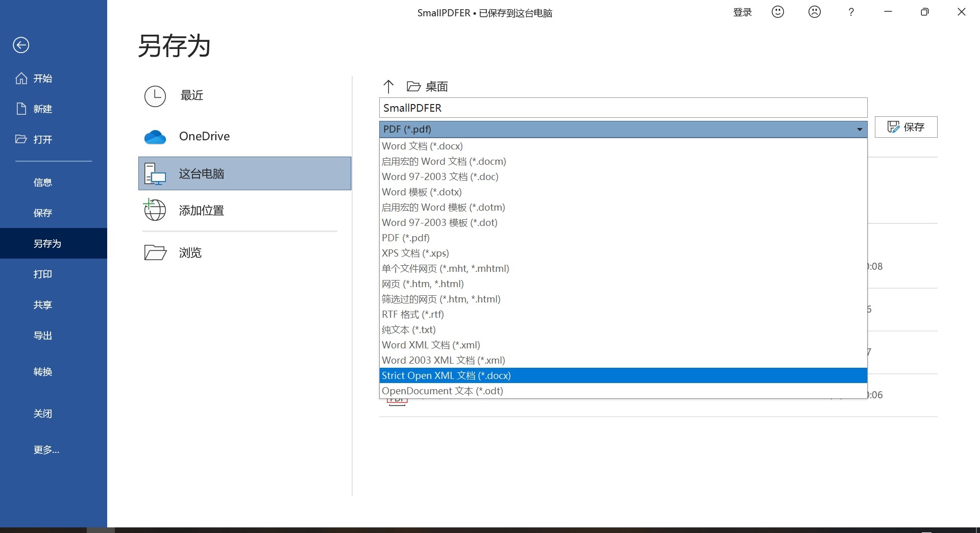Click the SmallPDFER file name field
The width and height of the screenshot is (980, 533).
(623, 108)
